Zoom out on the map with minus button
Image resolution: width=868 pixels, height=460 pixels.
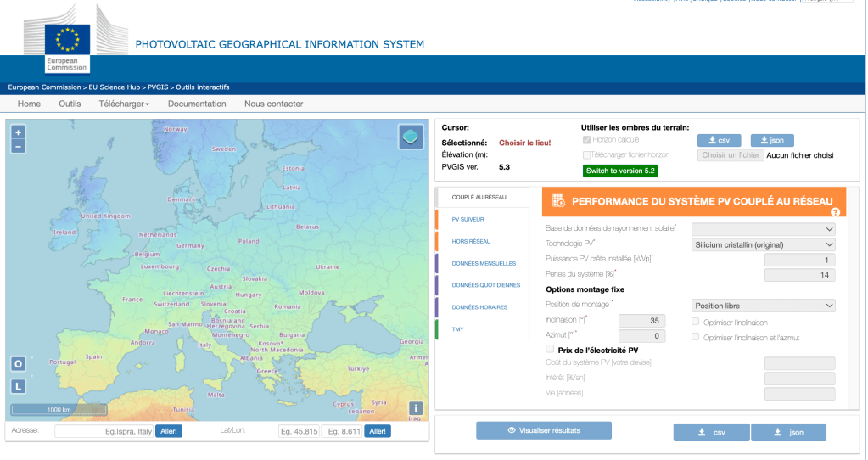pos(19,146)
